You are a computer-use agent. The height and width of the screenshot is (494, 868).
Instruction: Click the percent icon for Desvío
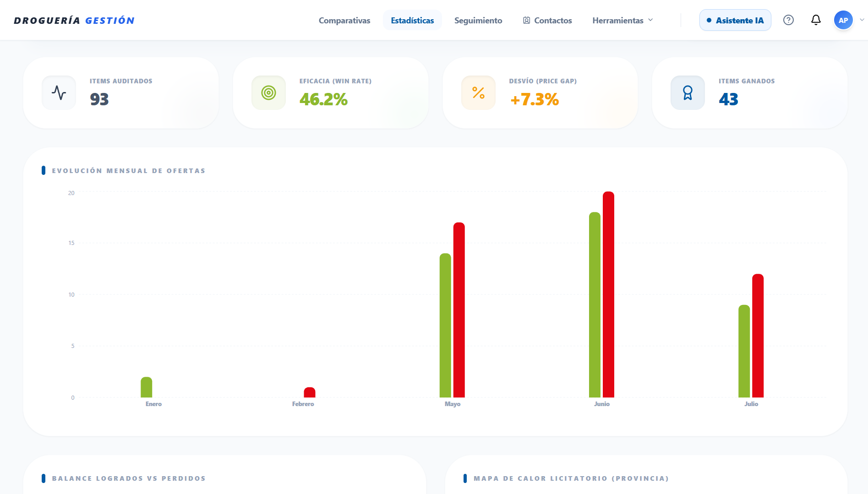point(478,92)
